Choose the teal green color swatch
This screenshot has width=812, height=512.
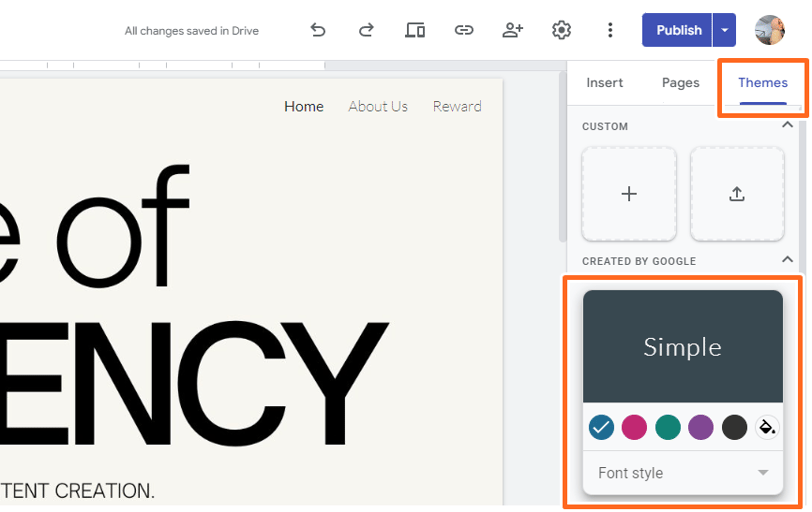point(668,428)
